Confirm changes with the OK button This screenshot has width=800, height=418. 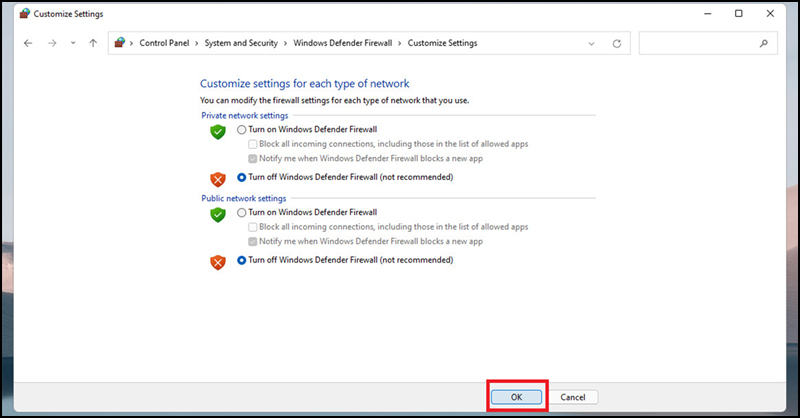click(x=516, y=397)
